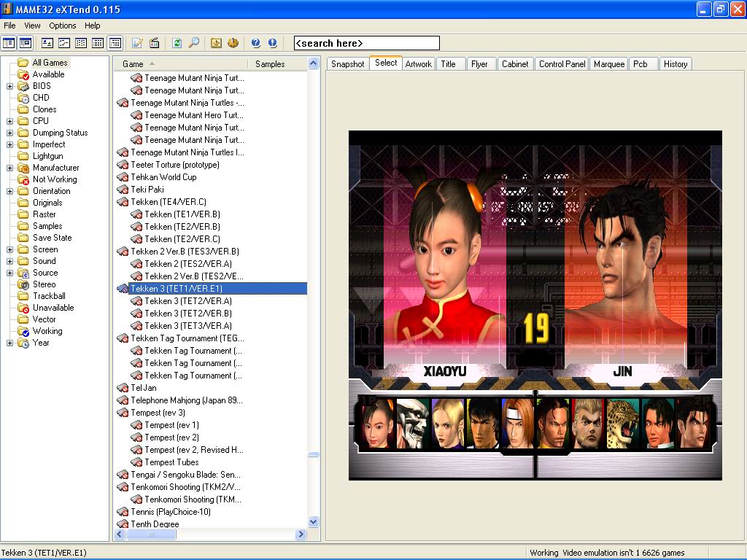
Task: Click inside the search here field
Action: click(367, 43)
